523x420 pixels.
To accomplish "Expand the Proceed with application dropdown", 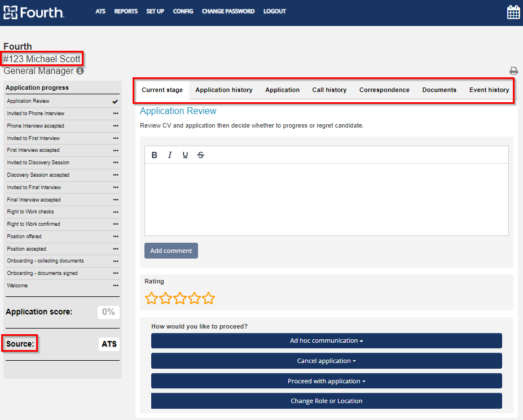I will 326,381.
